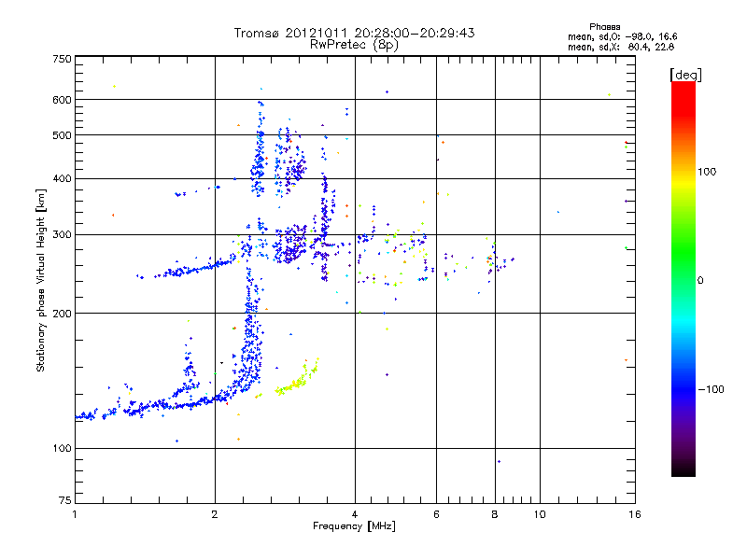This screenshot has height=560, width=747.
Task: Click the black bottom of the phase colorbar
Action: click(x=684, y=469)
